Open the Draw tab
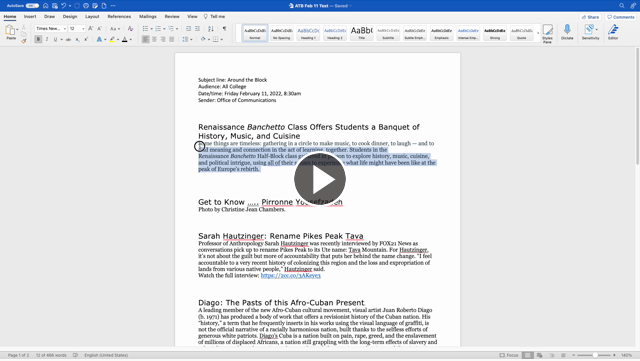 tap(49, 17)
